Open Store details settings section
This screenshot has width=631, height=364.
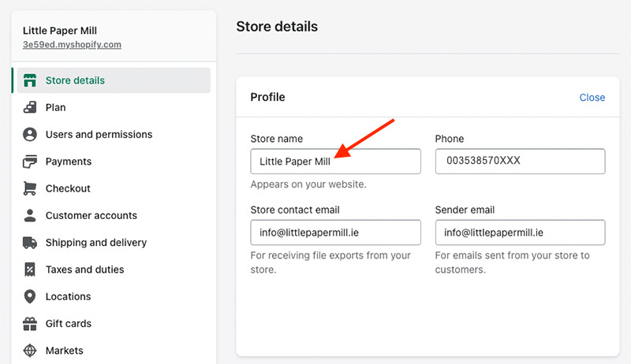[114, 80]
